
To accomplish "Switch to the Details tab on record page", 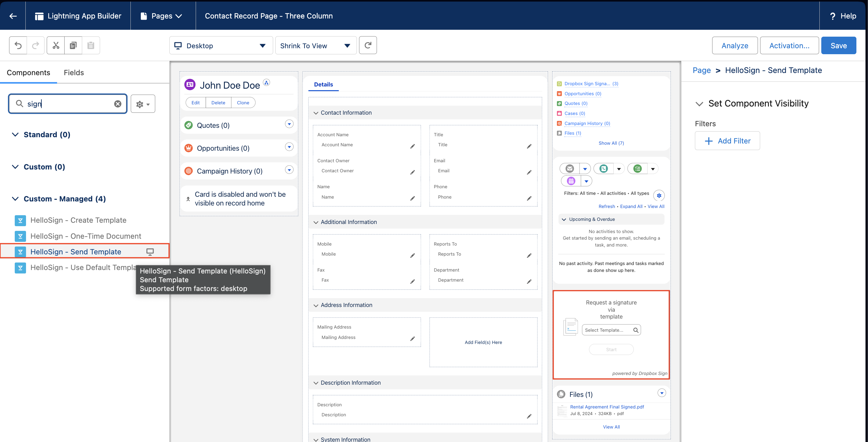I will (x=323, y=84).
